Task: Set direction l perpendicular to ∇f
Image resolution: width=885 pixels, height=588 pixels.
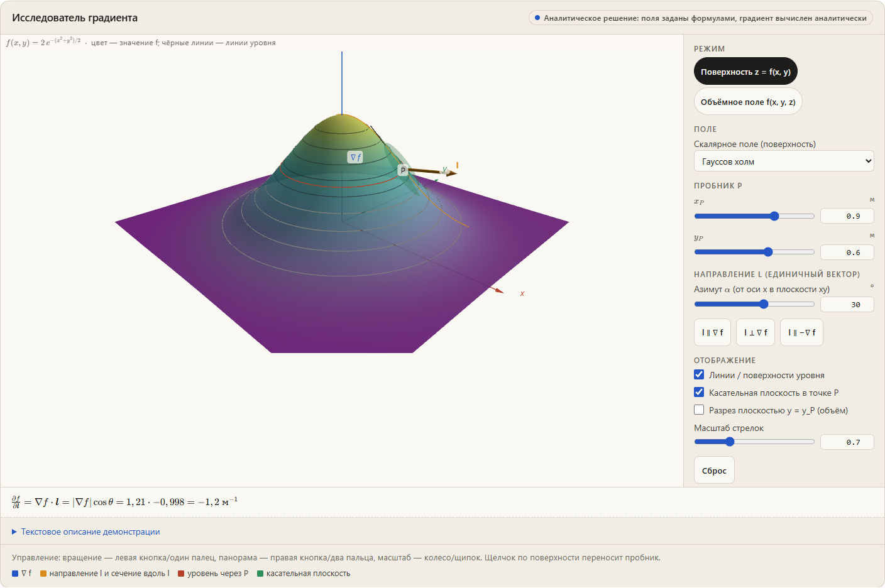Action: pos(756,332)
